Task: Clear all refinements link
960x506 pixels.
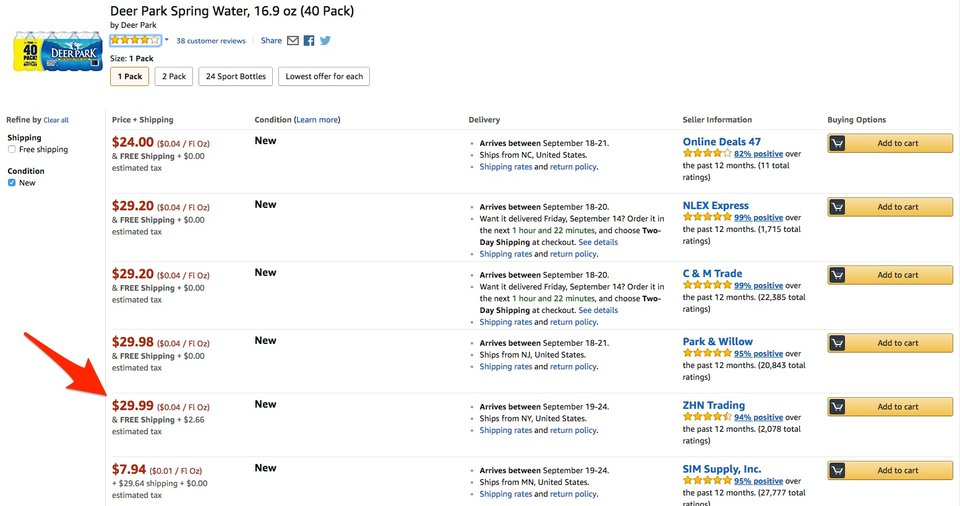Action: pos(56,121)
